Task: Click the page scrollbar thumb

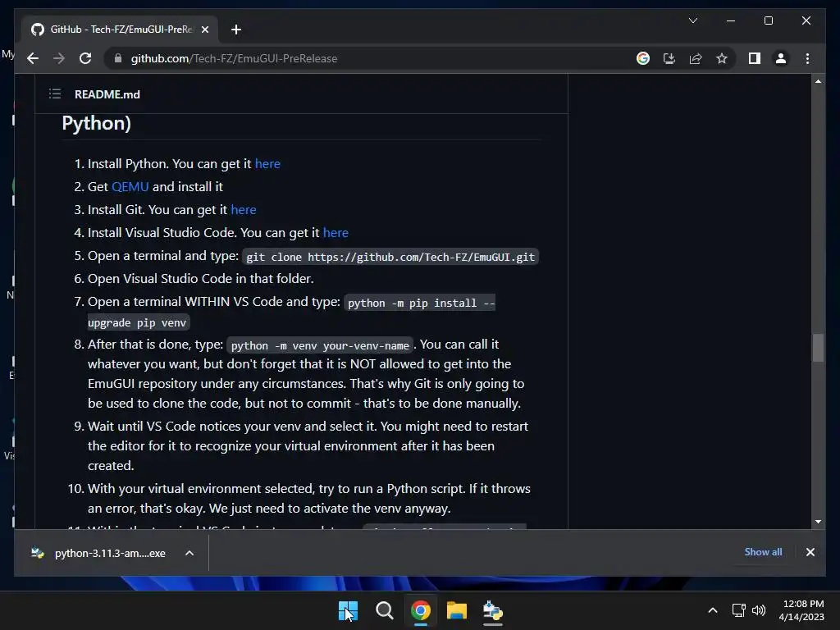Action: [818, 348]
